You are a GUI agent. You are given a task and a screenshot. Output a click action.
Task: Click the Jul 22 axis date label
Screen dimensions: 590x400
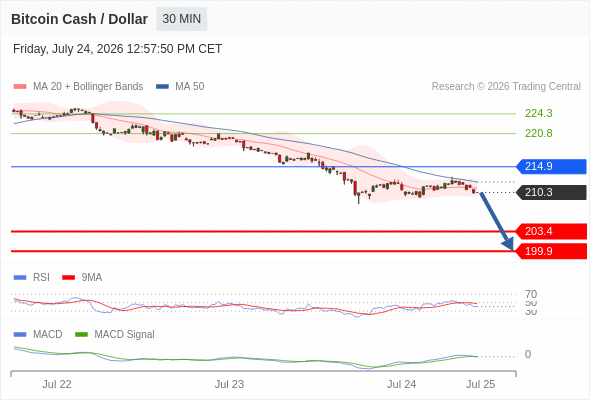[x=57, y=384]
